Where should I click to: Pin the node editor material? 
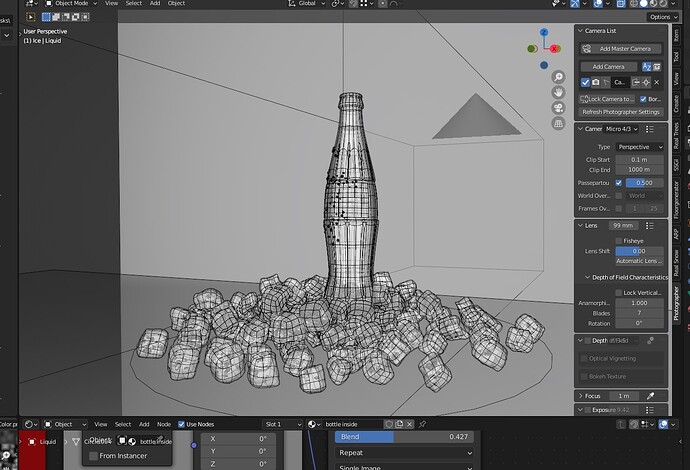coord(422,424)
